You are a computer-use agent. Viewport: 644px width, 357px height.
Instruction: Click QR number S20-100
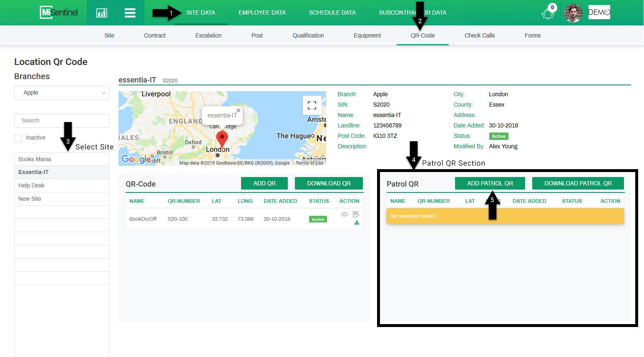(178, 219)
